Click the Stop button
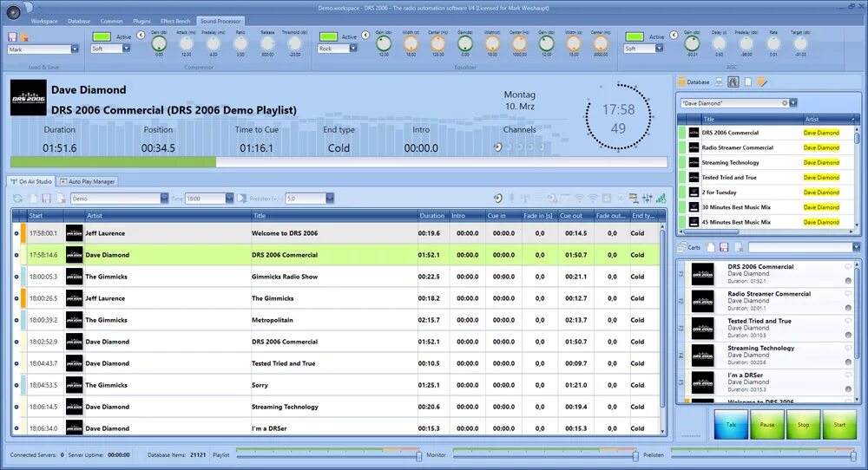The image size is (868, 470). 803,425
